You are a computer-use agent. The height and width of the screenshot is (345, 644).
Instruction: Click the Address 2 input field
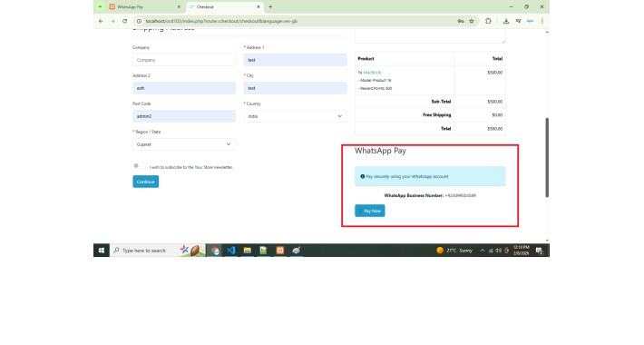tap(184, 88)
